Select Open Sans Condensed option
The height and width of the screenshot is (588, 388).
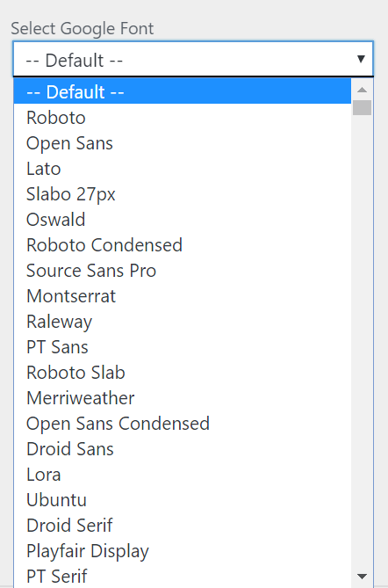click(183, 424)
